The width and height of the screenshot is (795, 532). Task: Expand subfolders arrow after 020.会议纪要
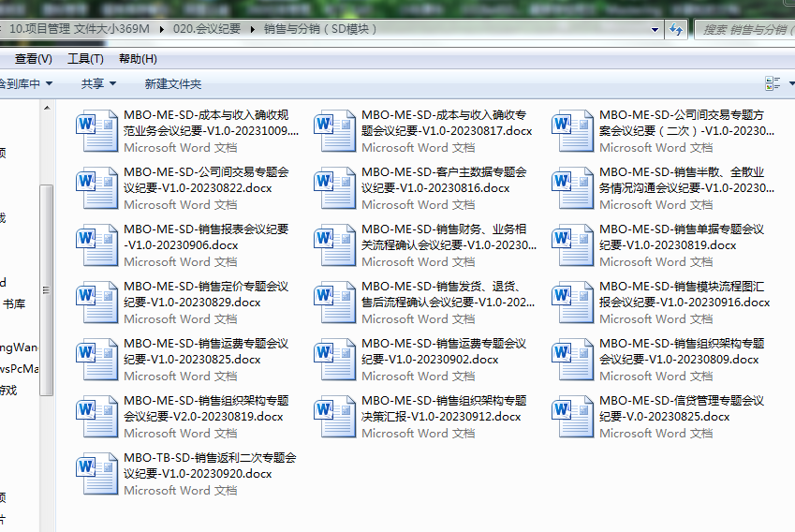[252, 29]
